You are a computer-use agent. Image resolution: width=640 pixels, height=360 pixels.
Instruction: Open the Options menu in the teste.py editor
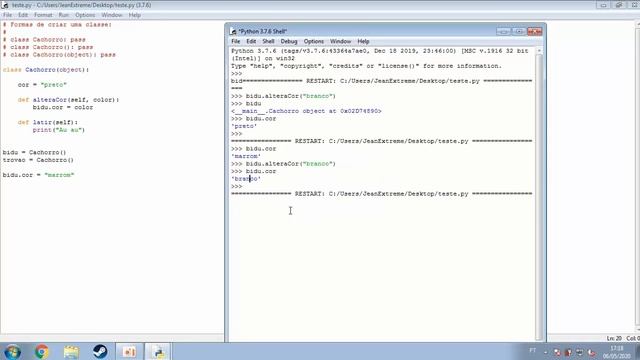tap(85, 15)
